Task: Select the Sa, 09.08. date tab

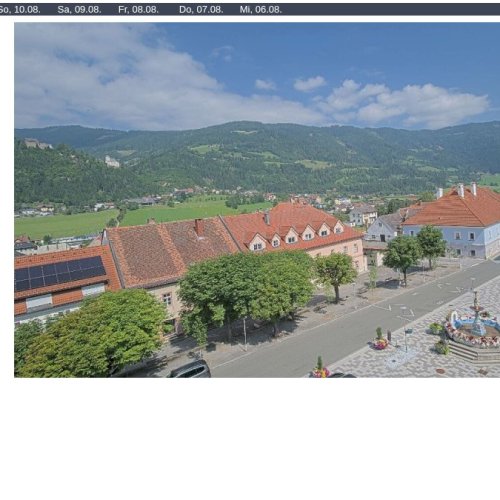Action: pos(79,10)
